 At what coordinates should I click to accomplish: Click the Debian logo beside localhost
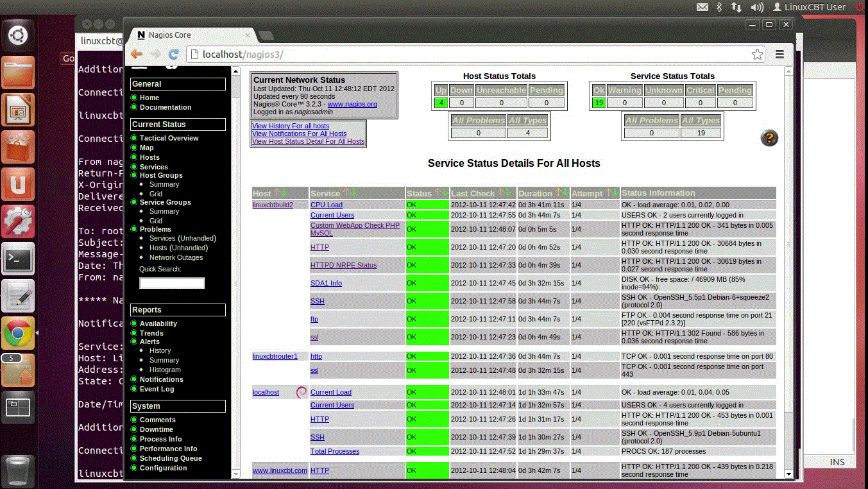pyautogui.click(x=301, y=392)
